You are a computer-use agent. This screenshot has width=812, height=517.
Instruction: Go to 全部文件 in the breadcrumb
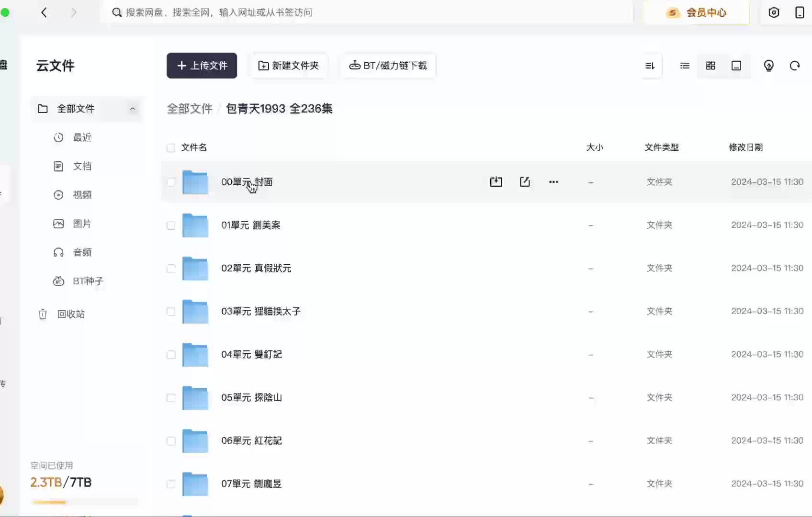coord(190,109)
